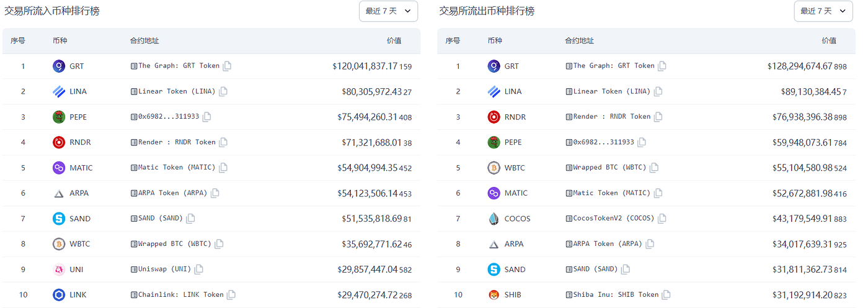Click the 合约地址 header in inflow table
868x308 pixels.
coord(144,41)
